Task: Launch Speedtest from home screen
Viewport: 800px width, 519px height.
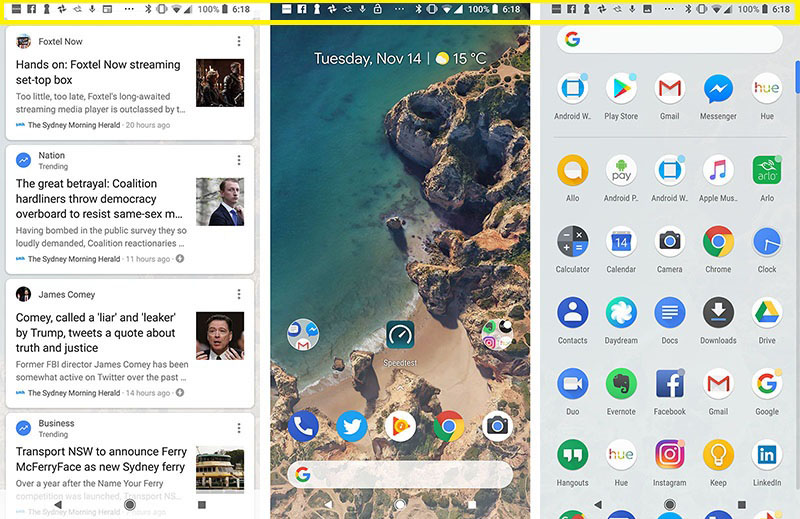Action: pos(400,335)
